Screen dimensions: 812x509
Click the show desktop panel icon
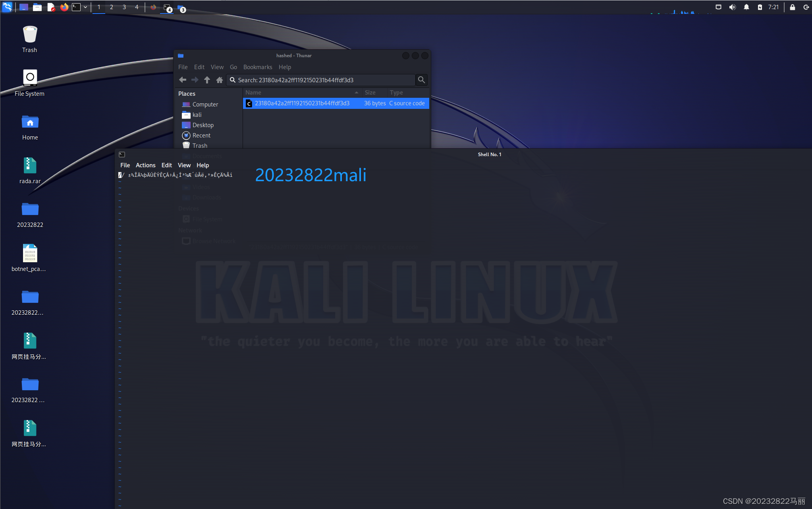click(24, 7)
